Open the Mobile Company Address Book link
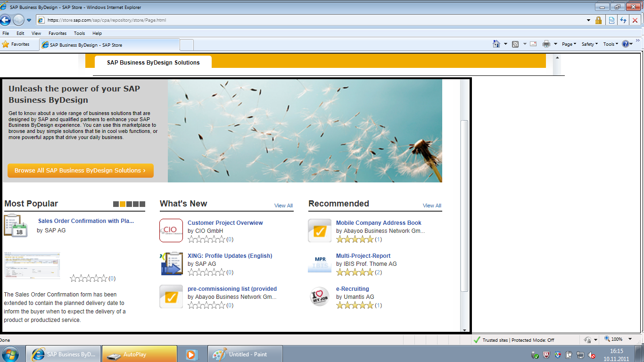Image resolution: width=644 pixels, height=362 pixels. (x=379, y=223)
